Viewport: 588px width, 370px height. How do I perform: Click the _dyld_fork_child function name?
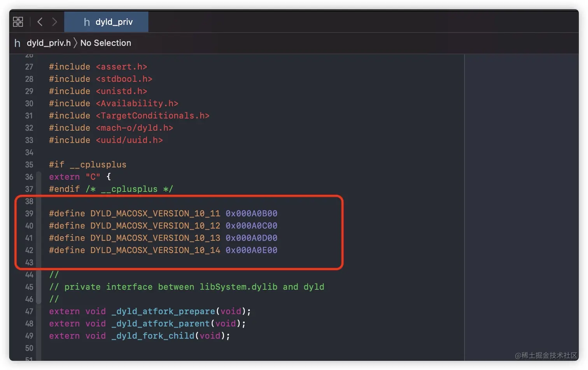tap(153, 336)
